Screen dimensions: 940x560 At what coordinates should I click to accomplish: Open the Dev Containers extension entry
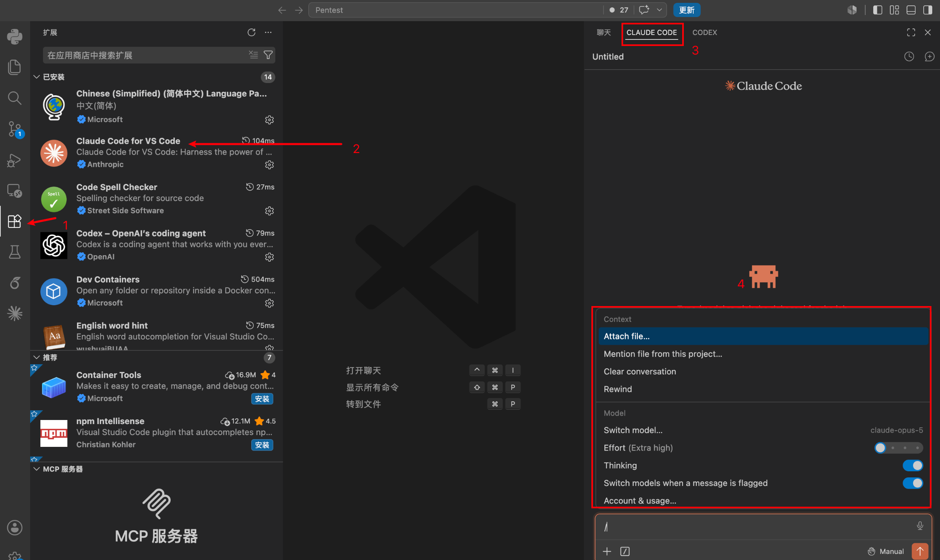point(157,291)
